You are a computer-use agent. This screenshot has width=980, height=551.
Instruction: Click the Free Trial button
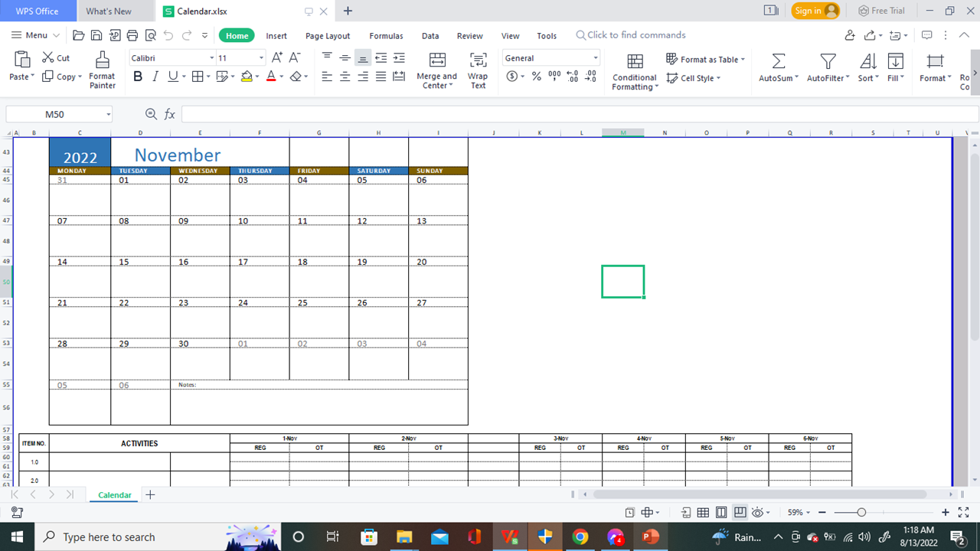point(882,11)
